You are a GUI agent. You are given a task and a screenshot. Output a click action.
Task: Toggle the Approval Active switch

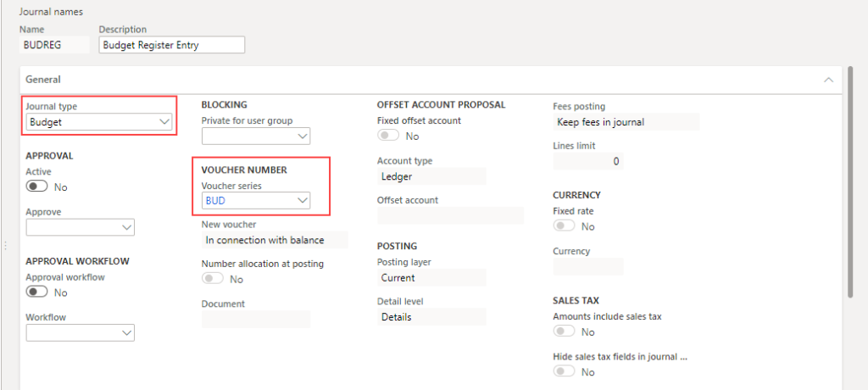point(37,187)
